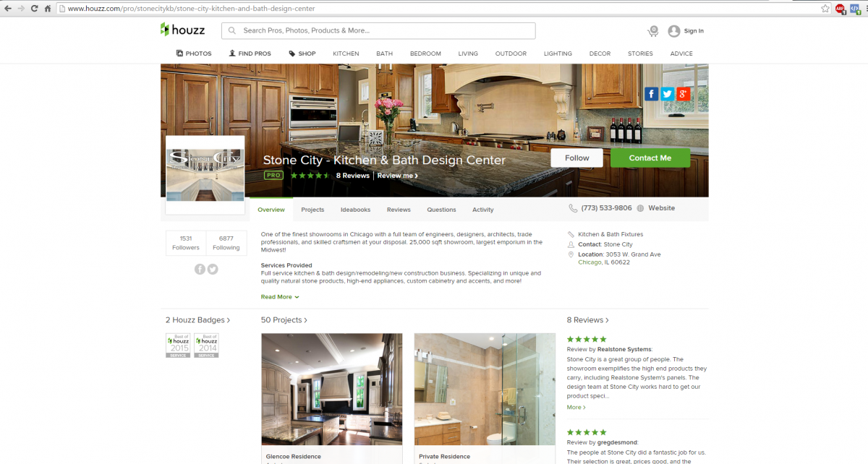This screenshot has width=868, height=464.
Task: Share on Google+ from the banner
Action: tap(684, 94)
